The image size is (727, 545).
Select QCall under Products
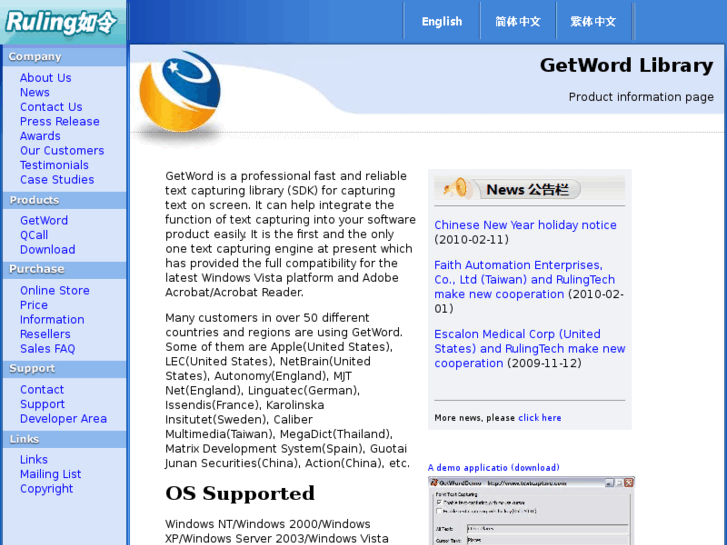(34, 235)
